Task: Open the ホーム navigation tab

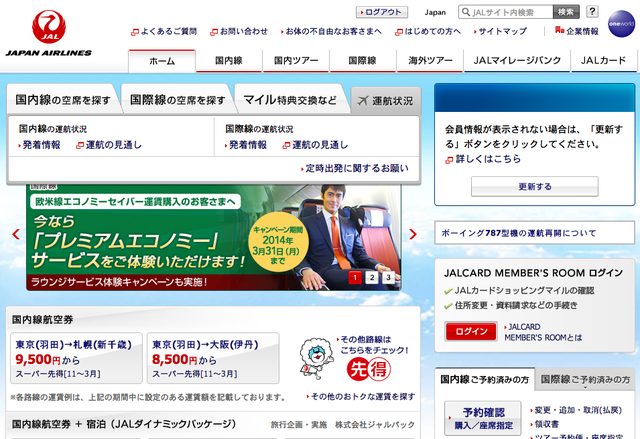Action: pyautogui.click(x=162, y=61)
